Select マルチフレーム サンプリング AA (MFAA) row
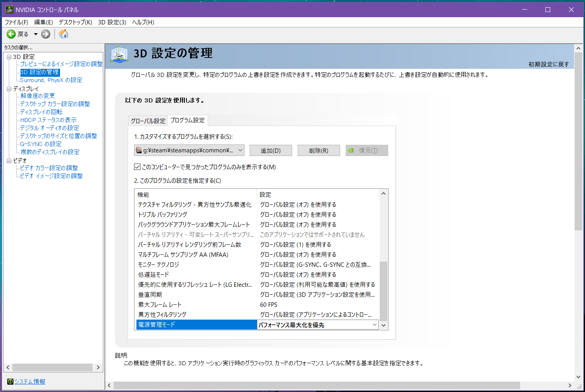The height and width of the screenshot is (392, 585). pyautogui.click(x=258, y=255)
